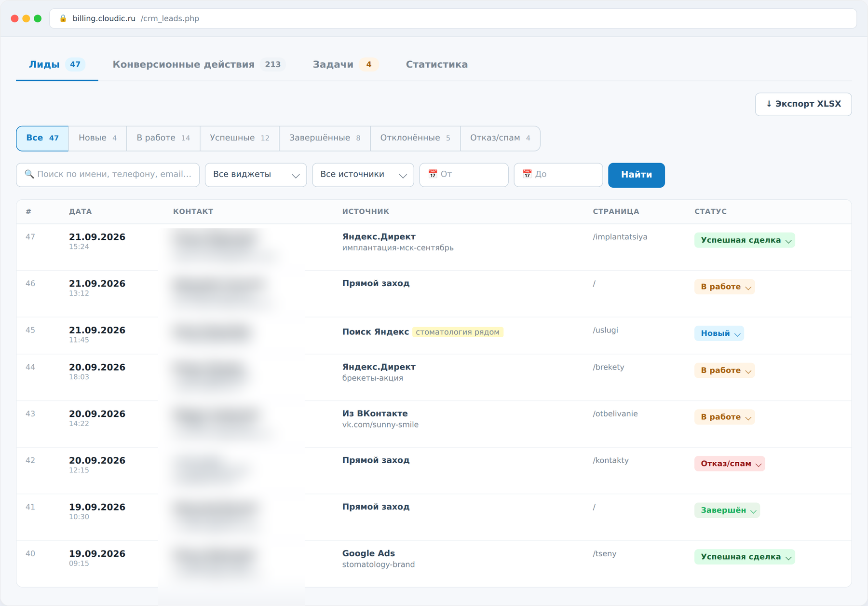Click the padlock icon in the address bar
The width and height of the screenshot is (868, 606).
click(x=63, y=18)
